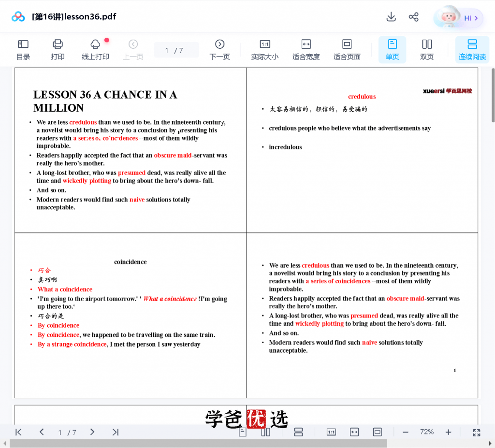Screen dimensions: 495x448
Task: Go to previous page in bottom bar
Action: [42, 432]
